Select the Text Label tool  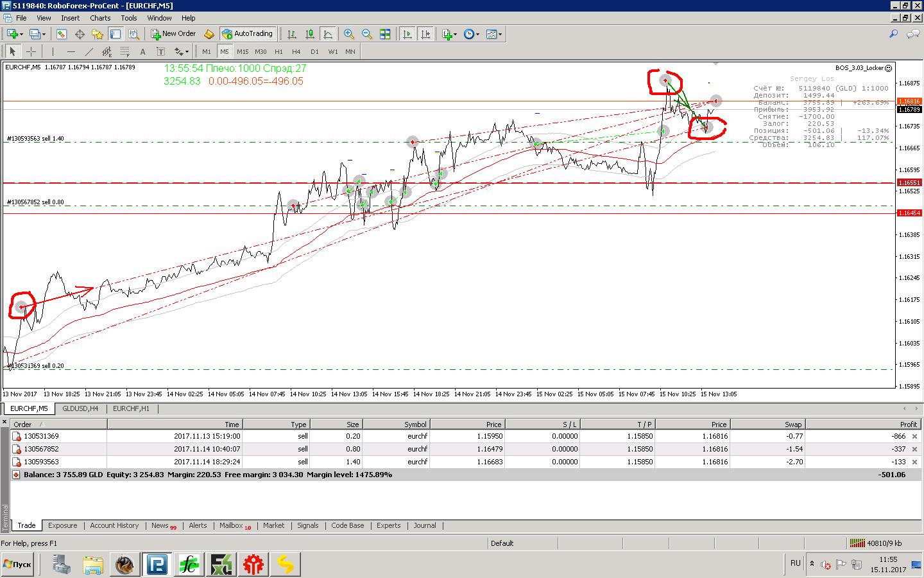pos(160,51)
